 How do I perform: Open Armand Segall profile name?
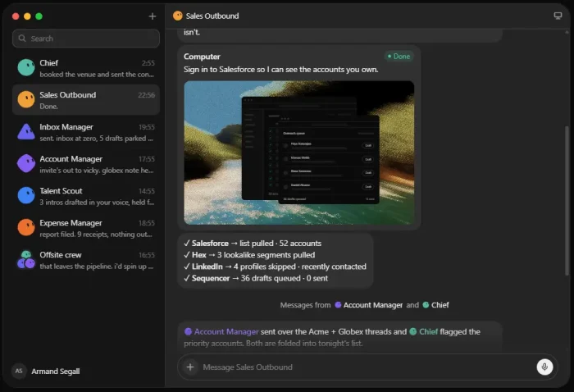point(56,371)
